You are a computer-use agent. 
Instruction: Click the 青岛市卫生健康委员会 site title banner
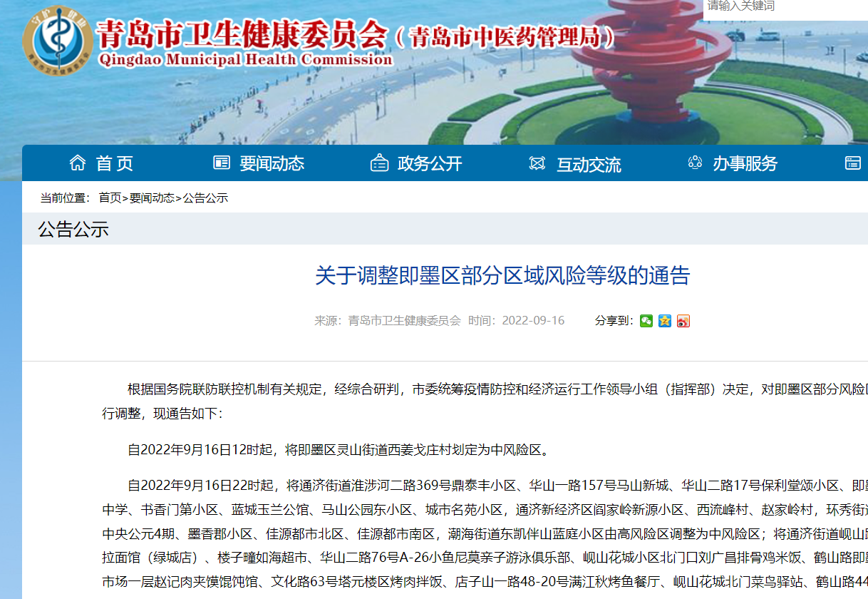(242, 36)
